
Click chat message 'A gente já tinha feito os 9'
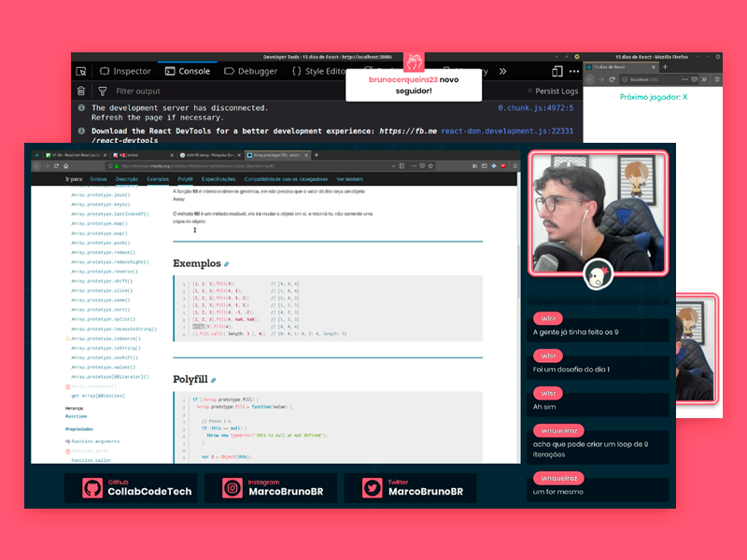tap(575, 332)
